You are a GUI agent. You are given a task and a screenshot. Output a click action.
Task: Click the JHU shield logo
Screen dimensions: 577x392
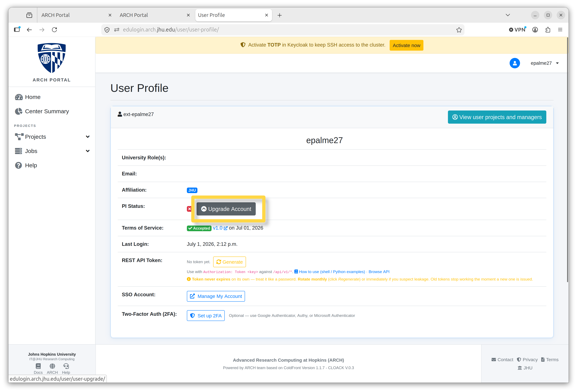52,58
